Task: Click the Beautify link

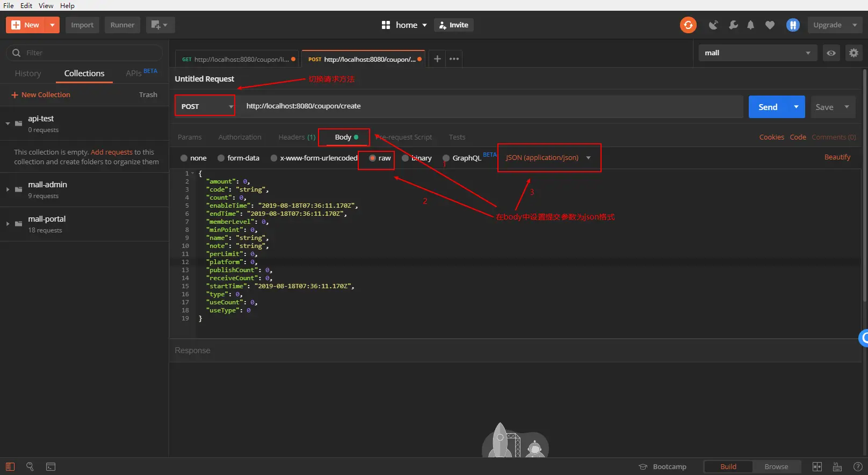Action: tap(837, 157)
